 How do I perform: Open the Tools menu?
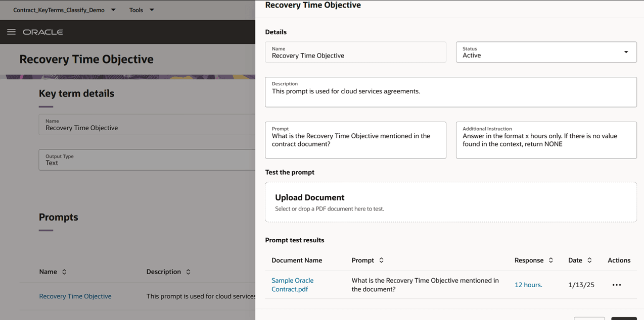[151, 10]
